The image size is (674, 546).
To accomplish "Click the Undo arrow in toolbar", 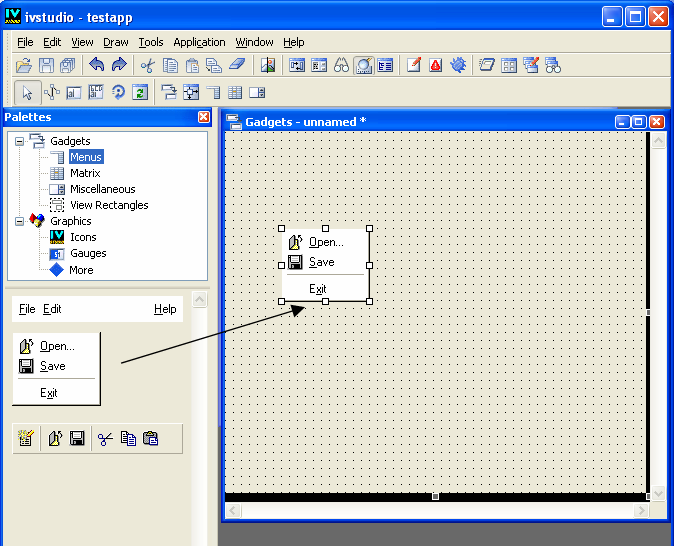I will point(97,66).
